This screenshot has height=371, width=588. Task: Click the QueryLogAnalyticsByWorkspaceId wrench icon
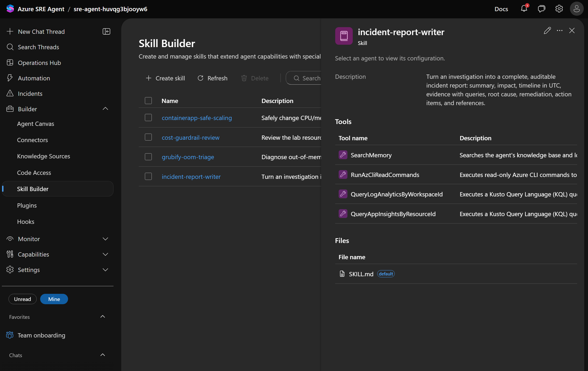[343, 194]
